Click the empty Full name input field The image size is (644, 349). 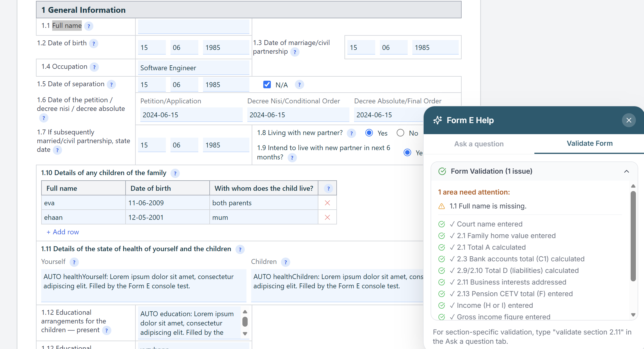tap(193, 26)
